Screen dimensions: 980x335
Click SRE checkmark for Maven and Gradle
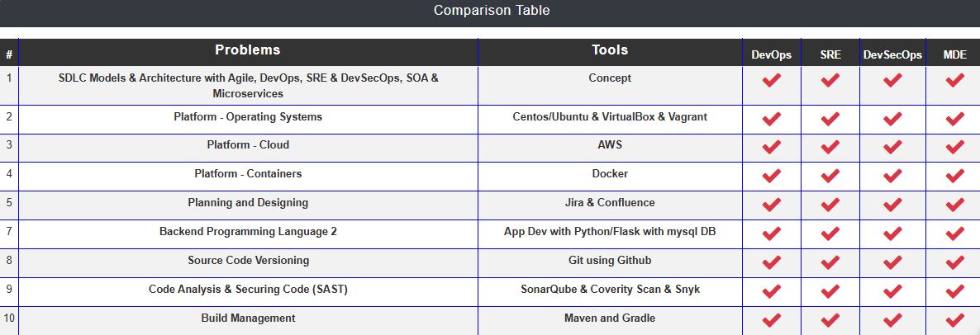coord(830,321)
